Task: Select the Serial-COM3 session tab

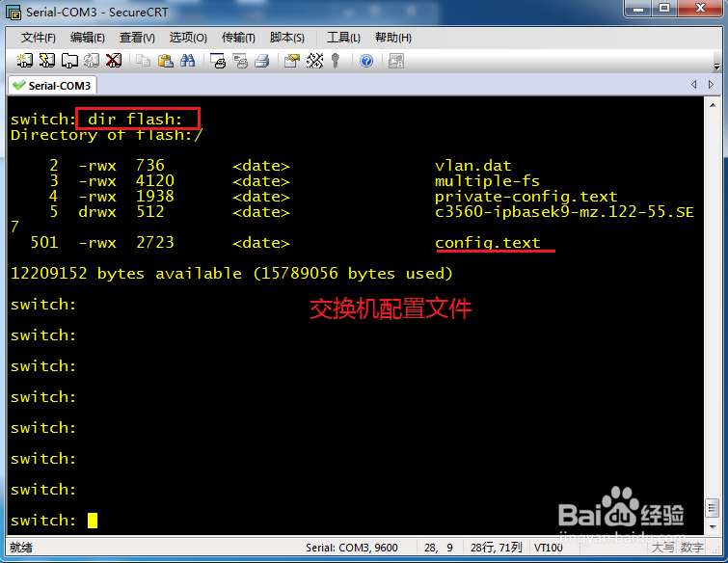Action: coord(52,86)
